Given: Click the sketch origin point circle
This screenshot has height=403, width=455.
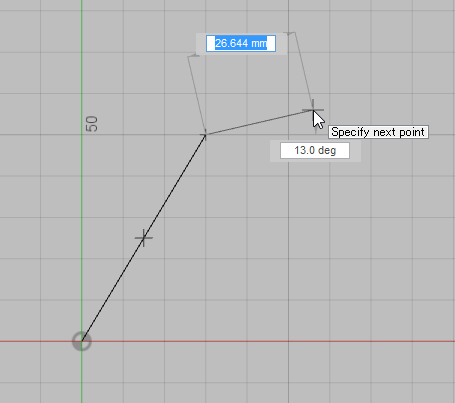Looking at the screenshot, I should pyautogui.click(x=82, y=341).
